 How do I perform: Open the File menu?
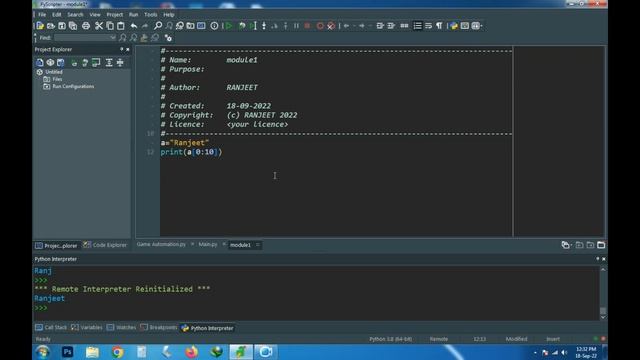pyautogui.click(x=42, y=14)
